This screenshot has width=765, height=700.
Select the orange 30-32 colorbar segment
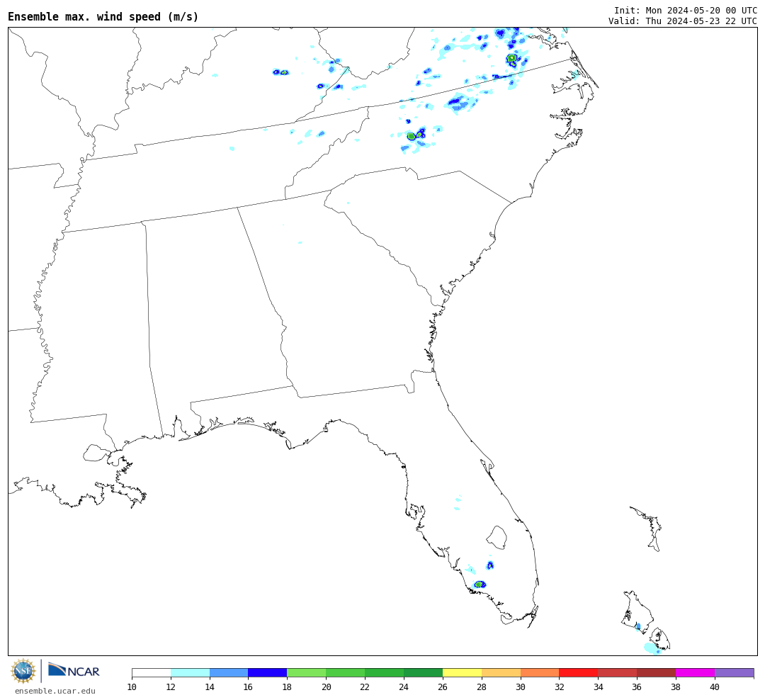tap(540, 673)
